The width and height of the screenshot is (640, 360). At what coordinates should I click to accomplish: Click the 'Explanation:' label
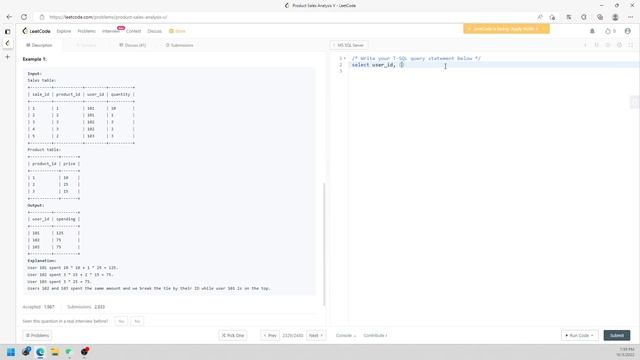coord(42,260)
